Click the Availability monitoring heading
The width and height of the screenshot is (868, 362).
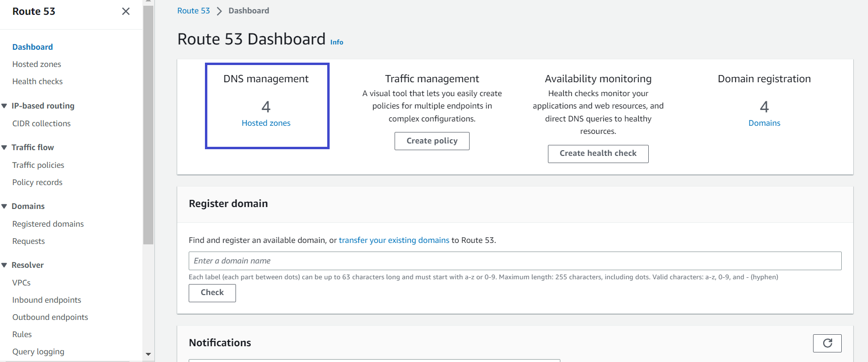pos(598,79)
